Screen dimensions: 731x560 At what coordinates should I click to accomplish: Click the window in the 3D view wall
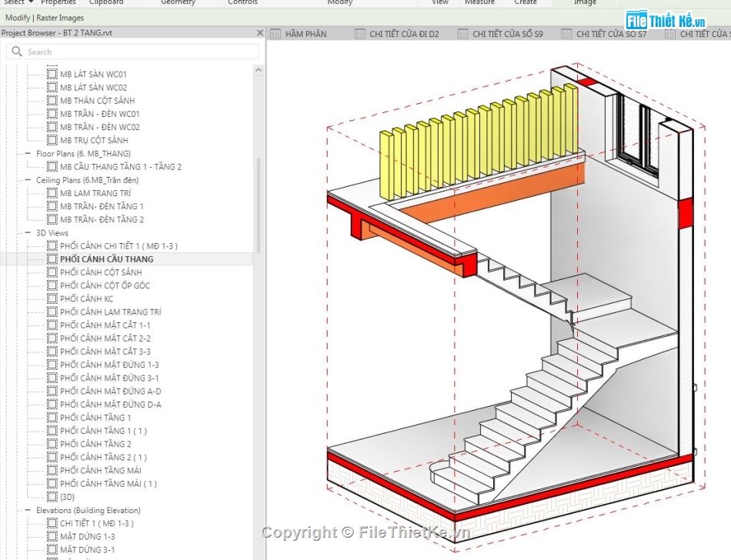tap(636, 135)
